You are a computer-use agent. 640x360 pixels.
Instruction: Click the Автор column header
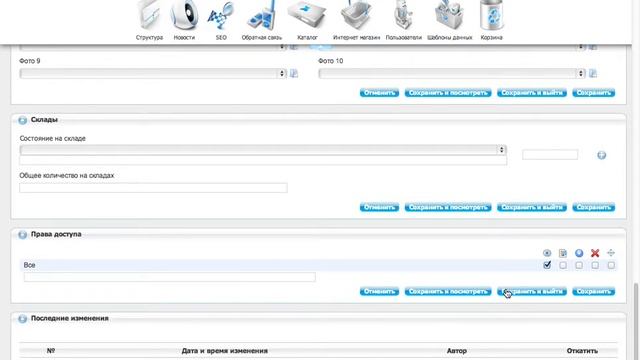pos(456,351)
